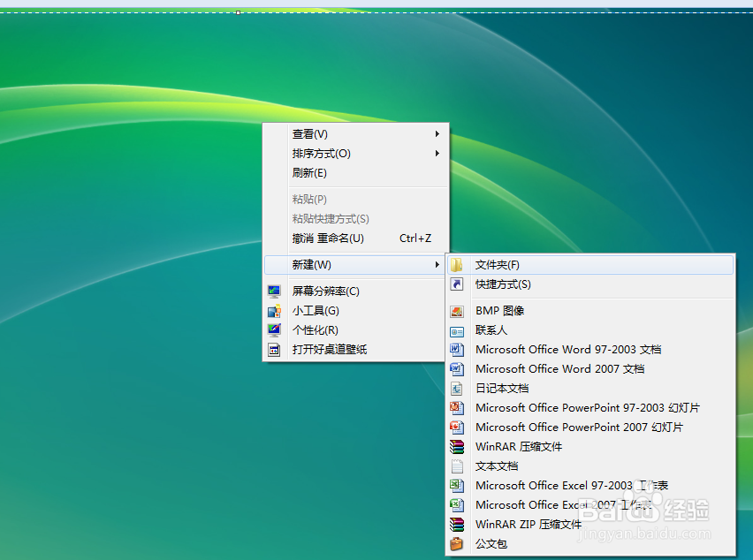Click the Excel 97-2003 工作表 icon
753x560 pixels.
[x=456, y=486]
